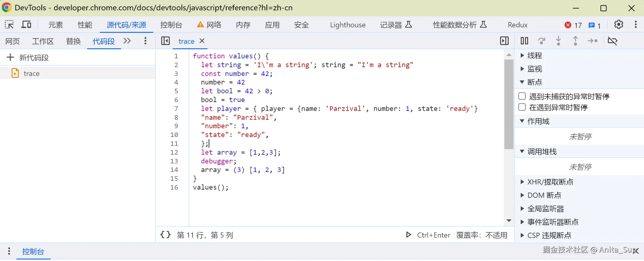The height and width of the screenshot is (261, 644).
Task: Enable pause on uncaught exceptions checkbox
Action: pos(522,96)
